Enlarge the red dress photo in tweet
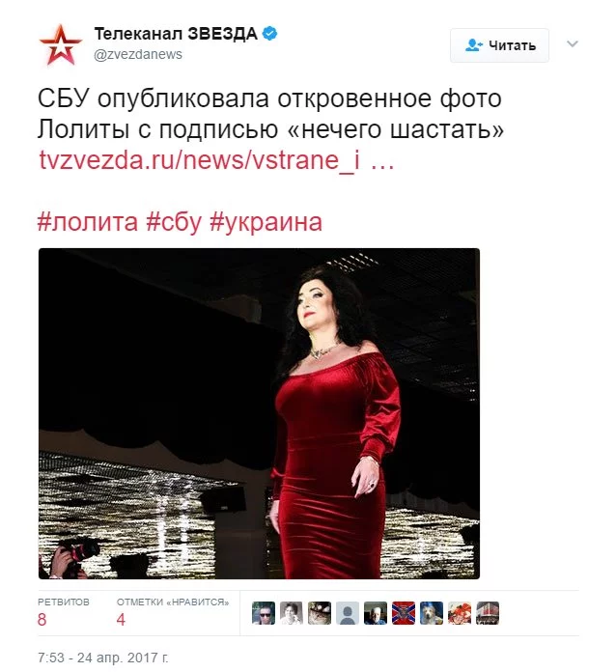Viewport: 616px width, 672px height. click(x=259, y=413)
